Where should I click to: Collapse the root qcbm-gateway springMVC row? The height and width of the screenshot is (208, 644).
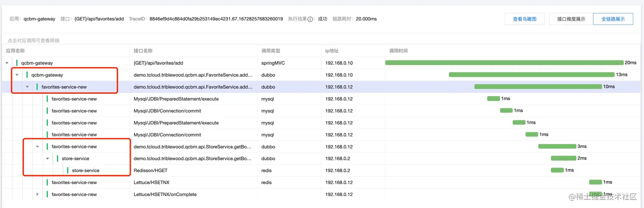click(x=7, y=63)
